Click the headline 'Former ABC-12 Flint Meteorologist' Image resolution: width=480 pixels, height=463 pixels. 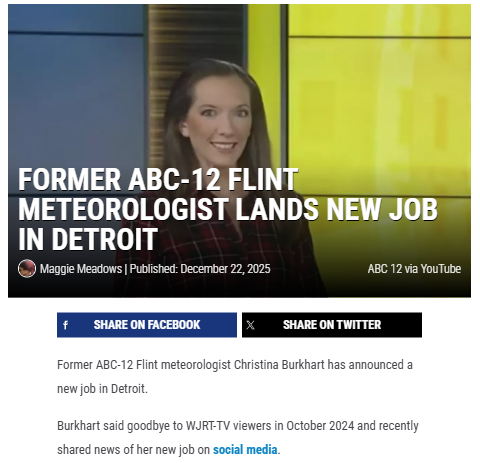pos(158,194)
